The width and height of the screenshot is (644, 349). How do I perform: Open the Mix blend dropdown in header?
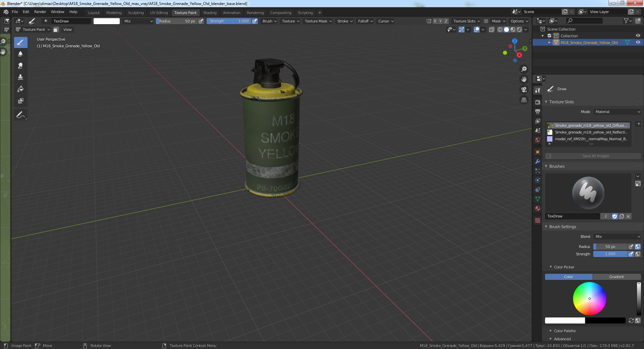point(138,21)
